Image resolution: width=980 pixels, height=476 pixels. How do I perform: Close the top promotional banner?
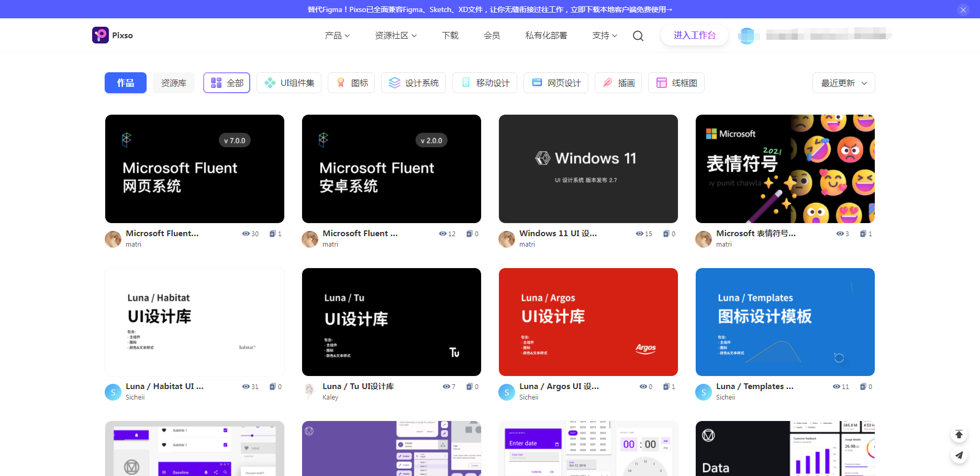963,9
